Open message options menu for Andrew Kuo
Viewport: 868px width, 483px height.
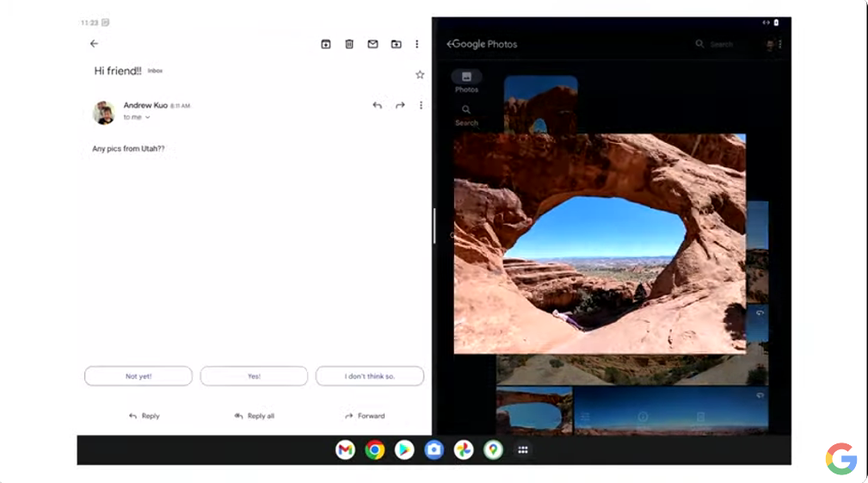click(421, 105)
